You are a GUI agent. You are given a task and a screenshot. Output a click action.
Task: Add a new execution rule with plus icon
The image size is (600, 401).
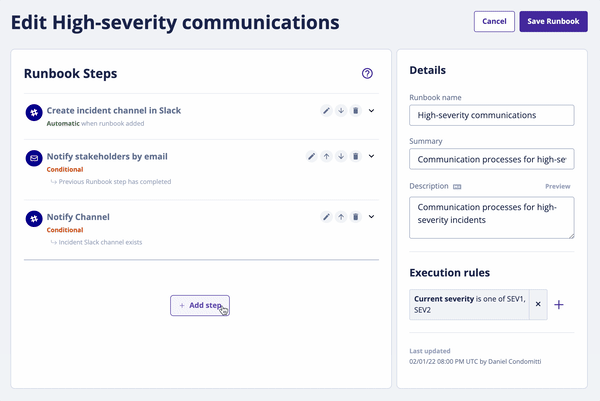click(559, 305)
